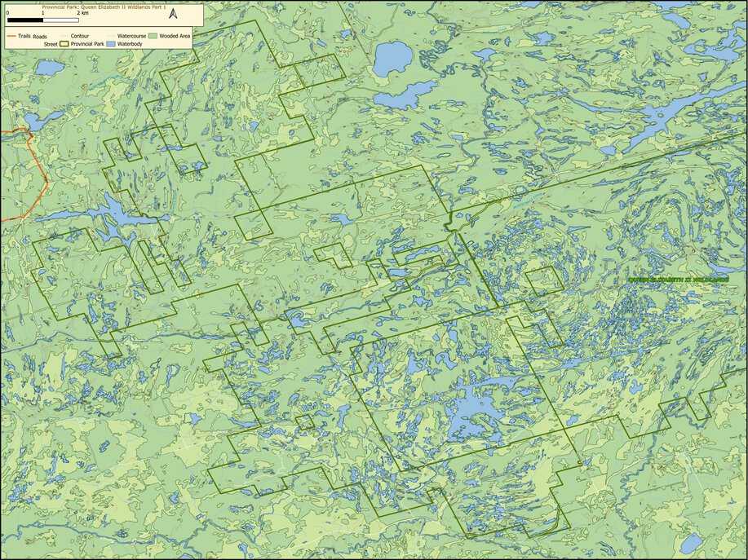Screen dimensions: 748x560
Task: Click the 2 km scale label
Action: [82, 13]
